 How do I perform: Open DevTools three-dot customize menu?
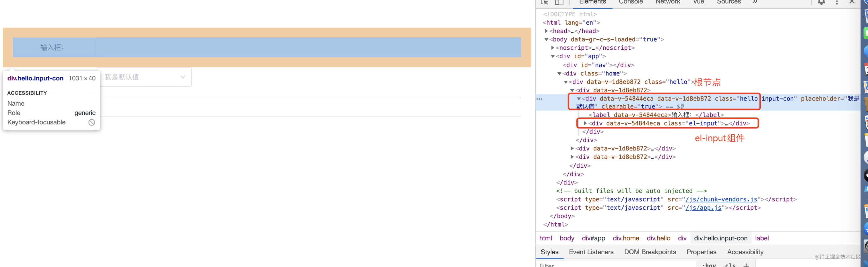tap(837, 2)
